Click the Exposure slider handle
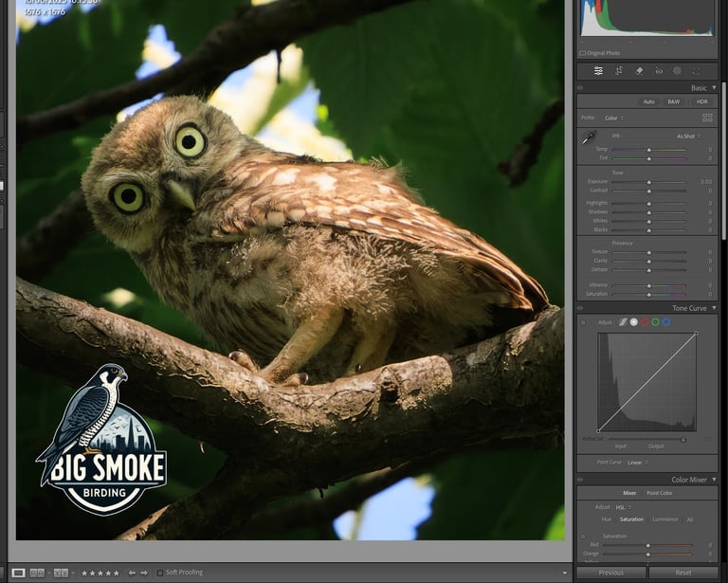 coord(649,182)
